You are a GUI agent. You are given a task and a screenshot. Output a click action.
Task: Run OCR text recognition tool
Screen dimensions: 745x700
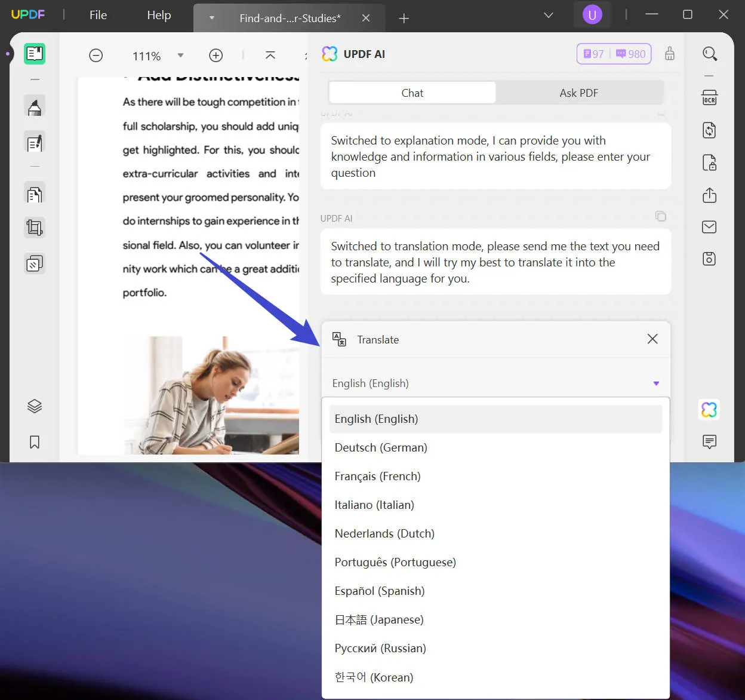point(709,98)
